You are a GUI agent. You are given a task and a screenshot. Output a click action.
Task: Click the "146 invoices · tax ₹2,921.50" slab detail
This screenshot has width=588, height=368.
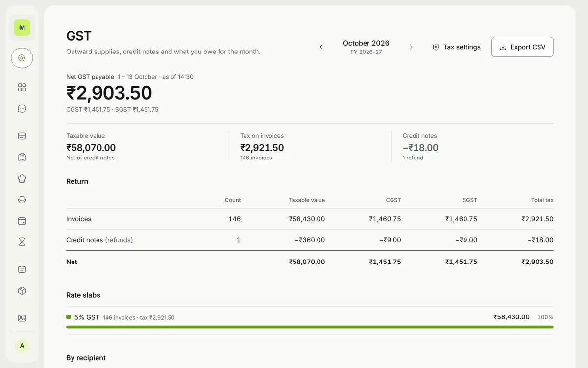click(139, 318)
